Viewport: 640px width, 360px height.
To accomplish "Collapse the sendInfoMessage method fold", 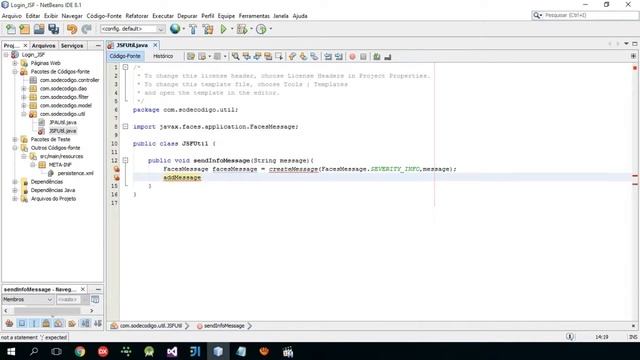I will click(x=125, y=160).
